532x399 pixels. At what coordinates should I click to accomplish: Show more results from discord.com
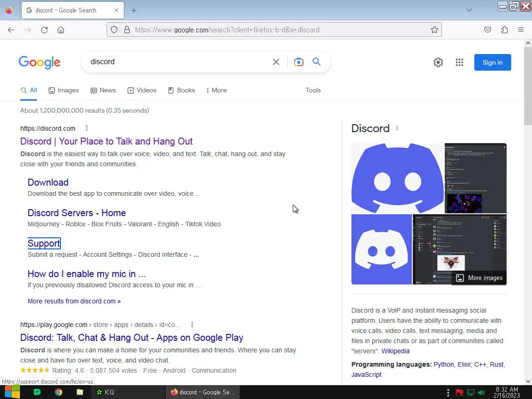tap(74, 301)
